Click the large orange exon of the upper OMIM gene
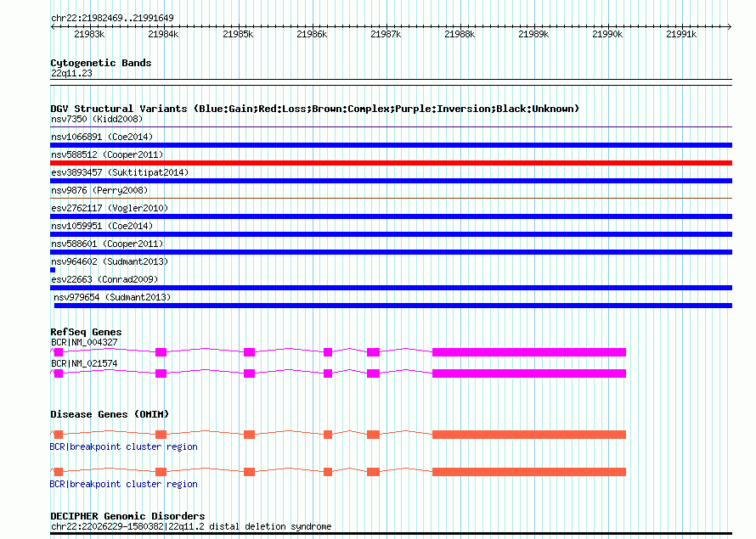The image size is (756, 539). [529, 435]
